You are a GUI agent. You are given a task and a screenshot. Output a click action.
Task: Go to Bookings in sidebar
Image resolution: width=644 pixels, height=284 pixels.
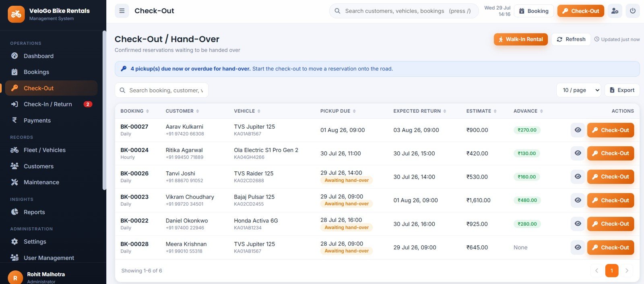tap(51, 72)
